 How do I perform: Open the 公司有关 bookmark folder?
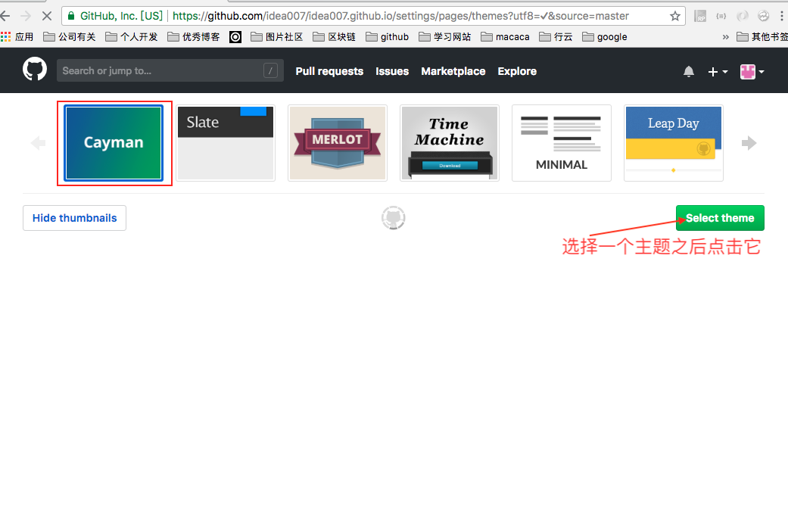click(70, 36)
